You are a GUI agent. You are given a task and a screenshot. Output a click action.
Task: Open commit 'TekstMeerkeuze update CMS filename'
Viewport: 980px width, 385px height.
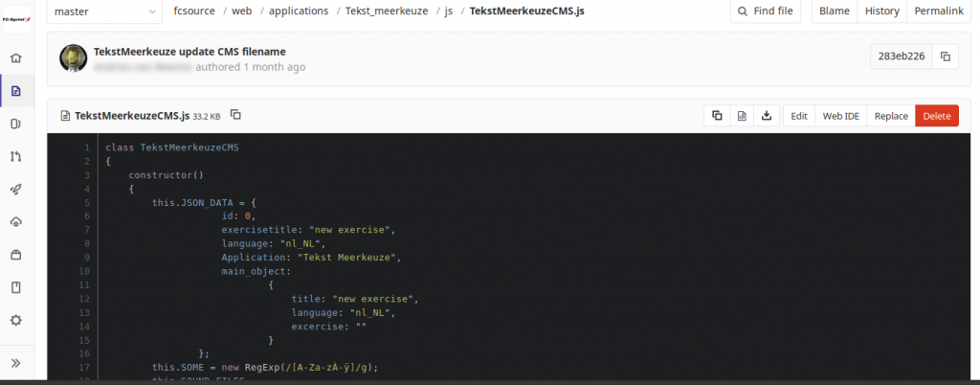tap(189, 51)
